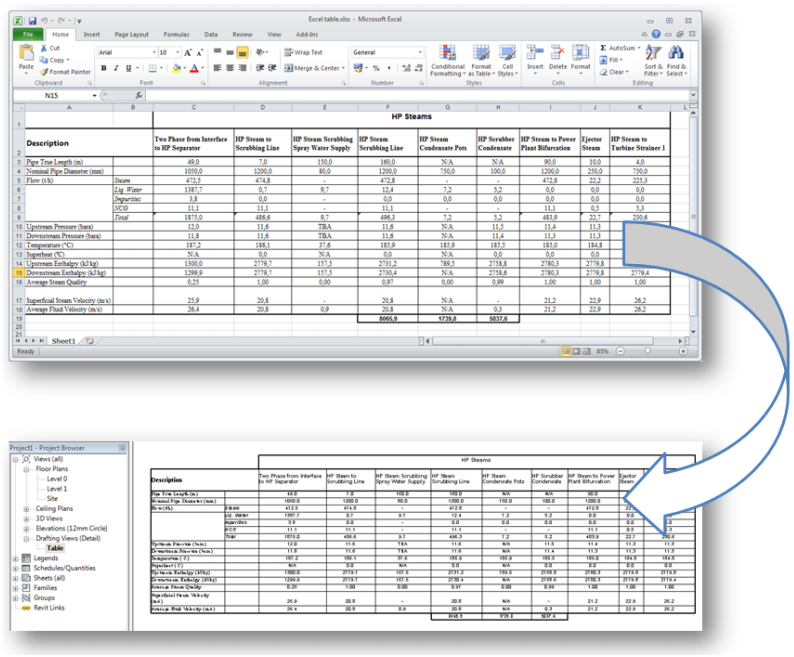
Task: Increase font size with large A
Action: [x=188, y=53]
